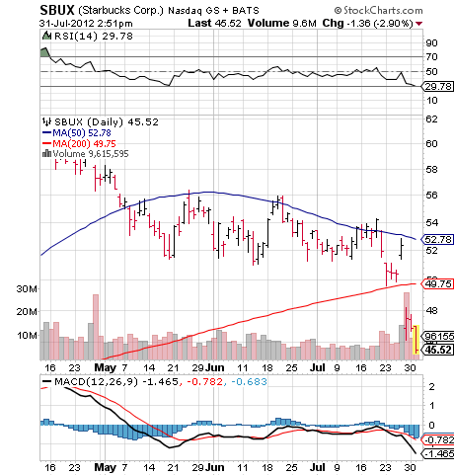This screenshot has height=476, width=454.
Task: Click the MA(50) price tag 52.78
Action: coord(437,239)
